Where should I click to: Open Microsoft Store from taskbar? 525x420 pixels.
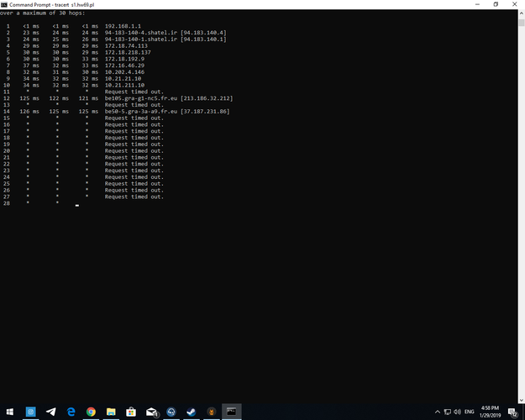[131, 412]
